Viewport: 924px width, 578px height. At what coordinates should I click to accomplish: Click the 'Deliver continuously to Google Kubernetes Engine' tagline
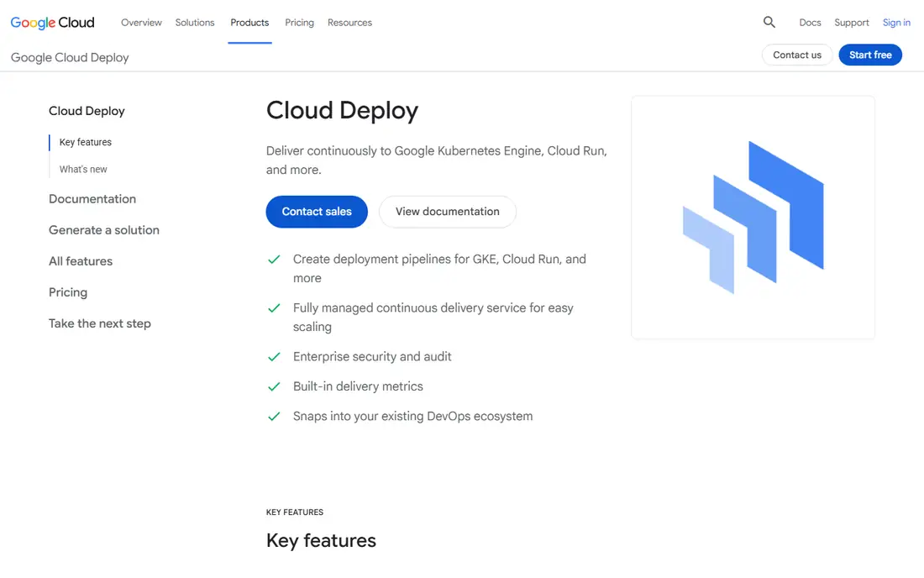click(x=437, y=160)
